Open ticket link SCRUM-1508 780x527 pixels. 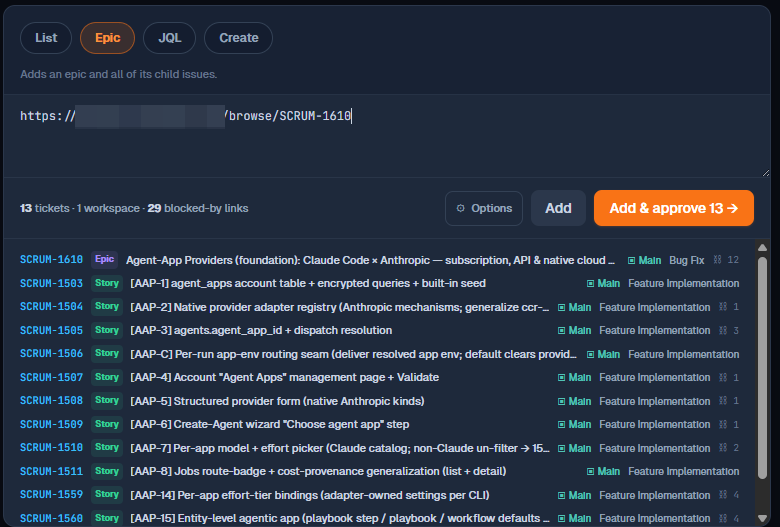coord(51,400)
